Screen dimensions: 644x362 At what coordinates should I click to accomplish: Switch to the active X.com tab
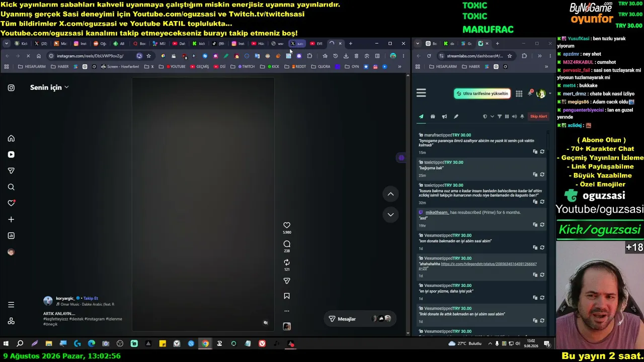pos(297,44)
